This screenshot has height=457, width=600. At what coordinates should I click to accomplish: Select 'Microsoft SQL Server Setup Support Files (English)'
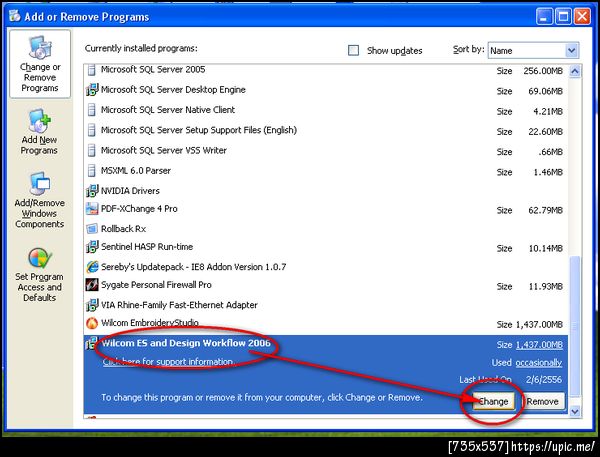pos(199,130)
